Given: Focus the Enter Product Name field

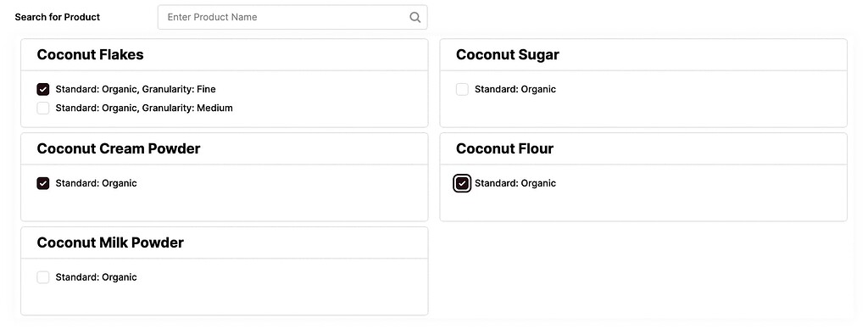Looking at the screenshot, I should 292,17.
